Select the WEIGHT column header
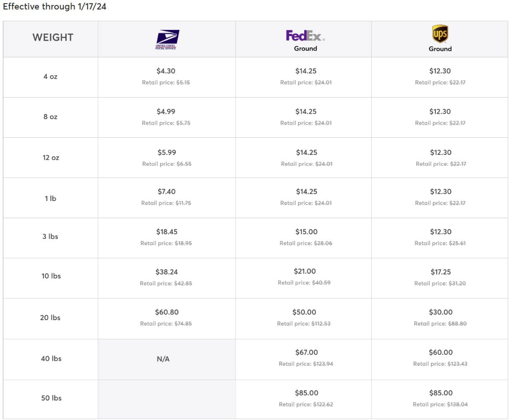510x420 pixels. coord(53,37)
